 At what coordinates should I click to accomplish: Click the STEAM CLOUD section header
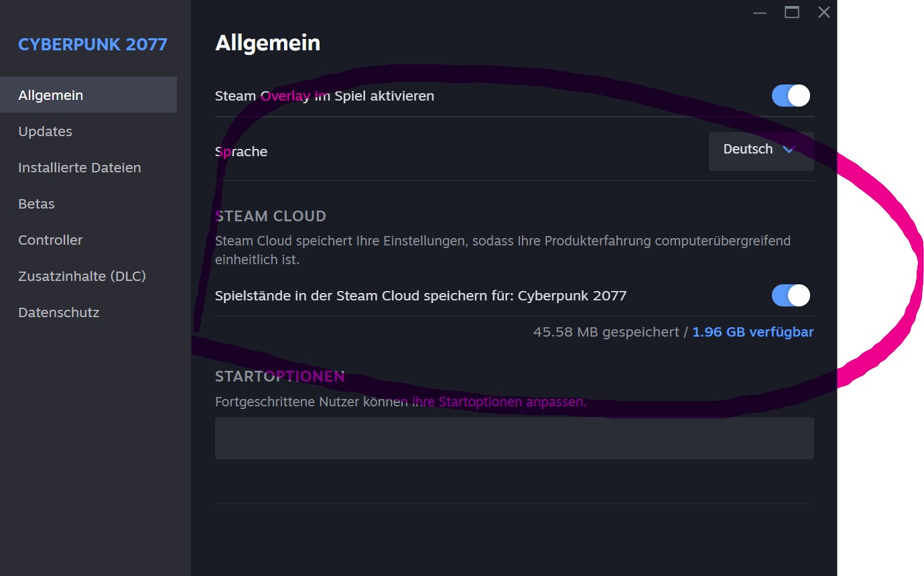(271, 216)
